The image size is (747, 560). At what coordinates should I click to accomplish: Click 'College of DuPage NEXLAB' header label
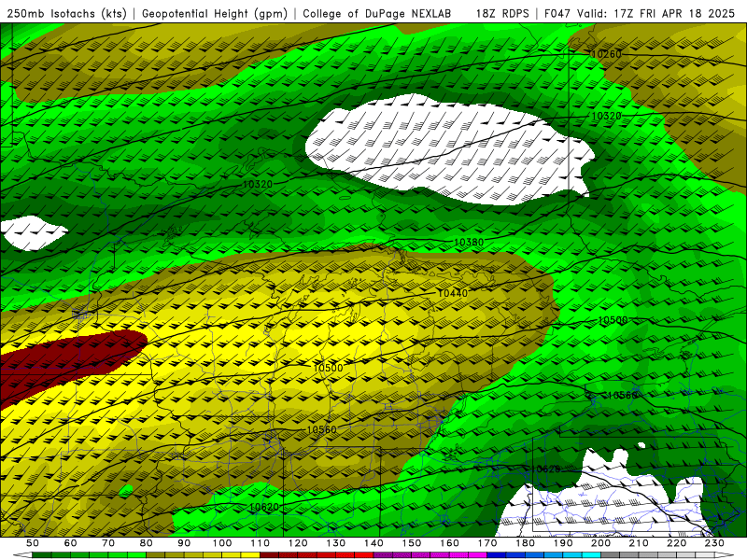tap(377, 13)
